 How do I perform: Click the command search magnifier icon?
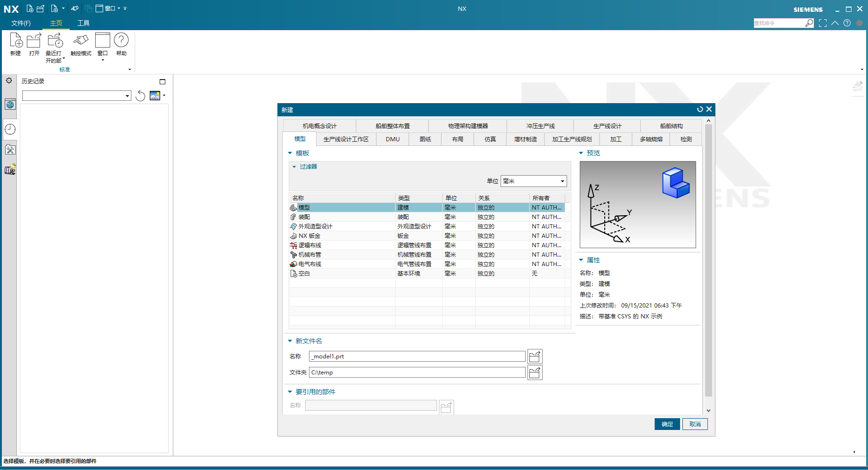click(809, 23)
